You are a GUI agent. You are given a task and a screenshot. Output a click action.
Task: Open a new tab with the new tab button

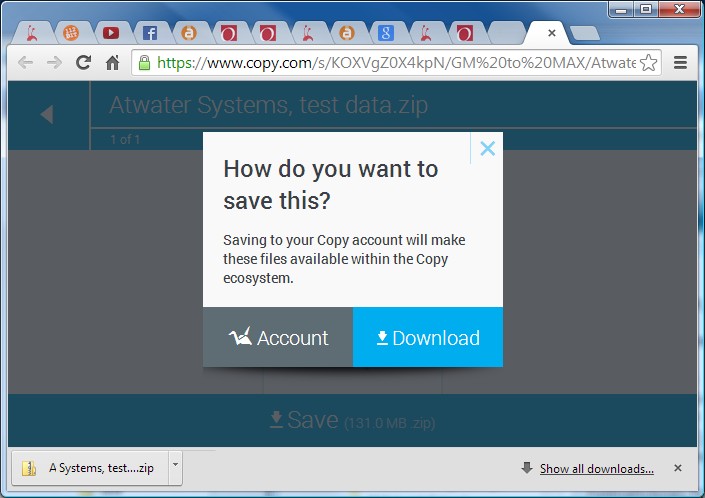coord(585,33)
